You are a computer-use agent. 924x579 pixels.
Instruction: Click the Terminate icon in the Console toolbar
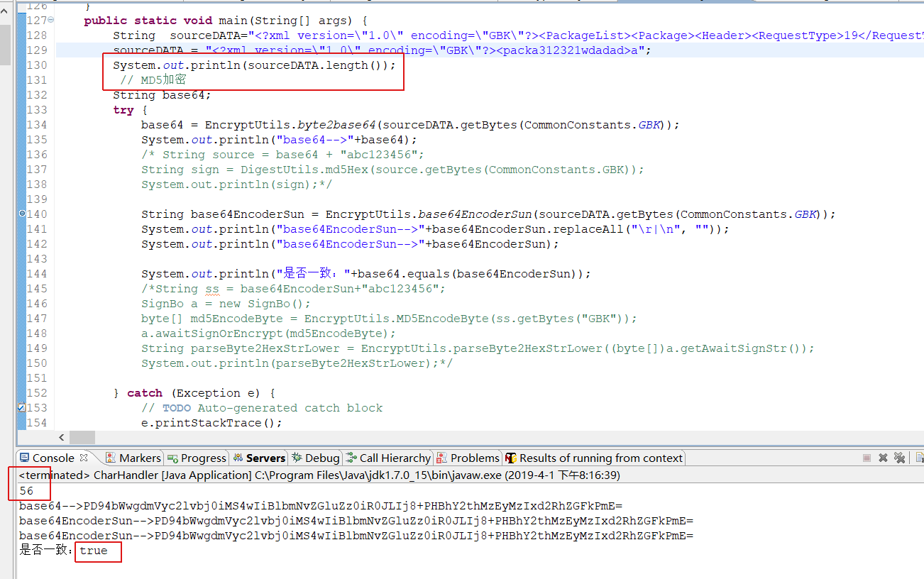pos(867,458)
